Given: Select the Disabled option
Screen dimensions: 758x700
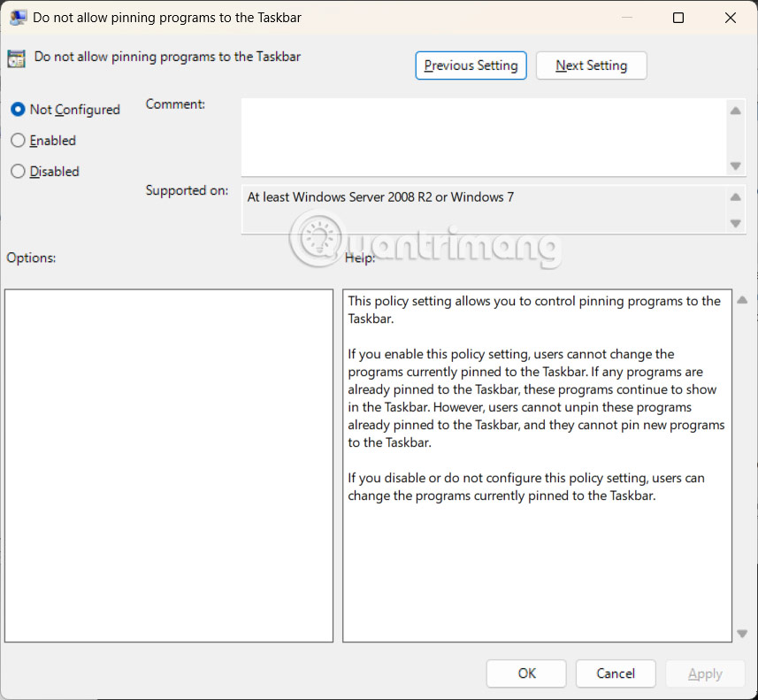Looking at the screenshot, I should (x=19, y=171).
